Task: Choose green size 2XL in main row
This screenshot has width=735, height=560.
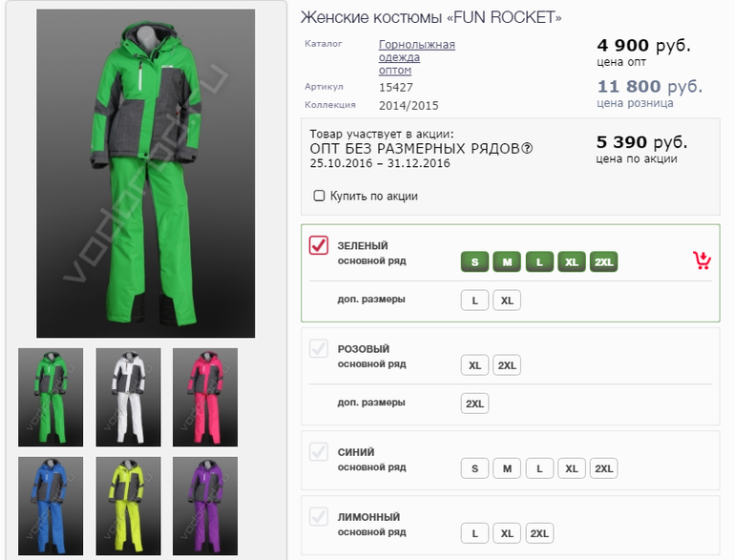Action: (x=603, y=261)
